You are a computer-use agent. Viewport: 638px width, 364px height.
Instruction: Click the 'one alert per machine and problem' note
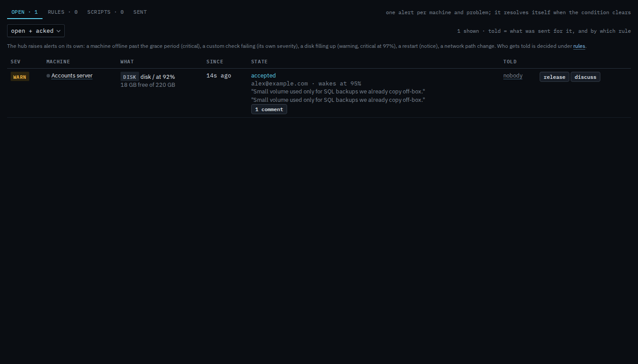[508, 12]
